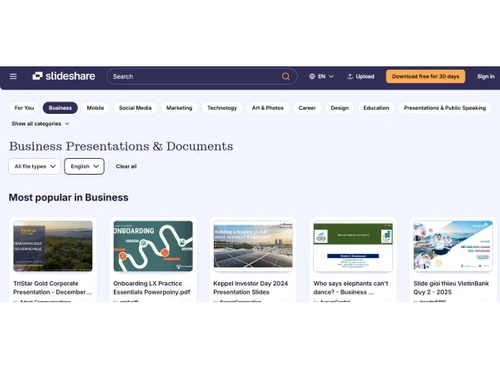Open VietinBank slide thumbnail
This screenshot has height=375, width=500.
453,246
